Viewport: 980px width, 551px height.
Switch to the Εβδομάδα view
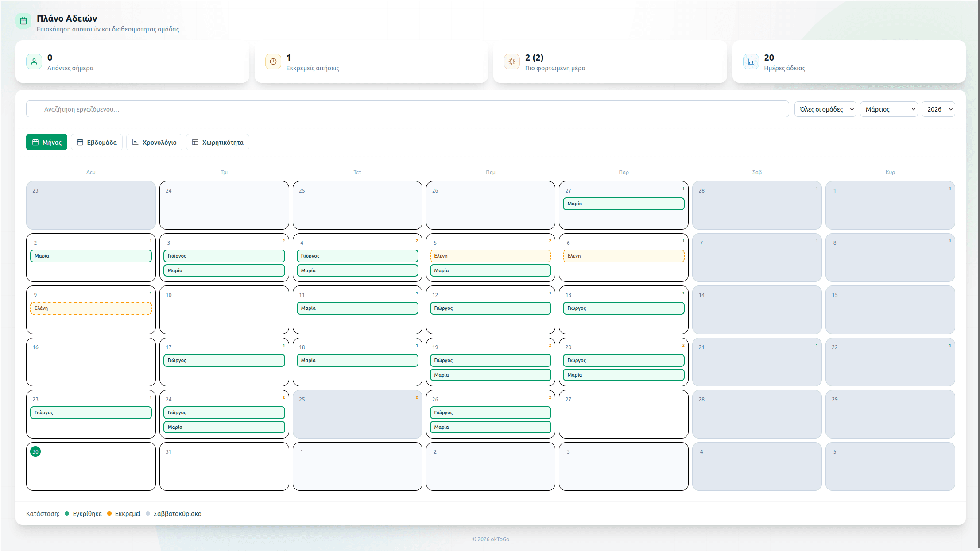97,142
